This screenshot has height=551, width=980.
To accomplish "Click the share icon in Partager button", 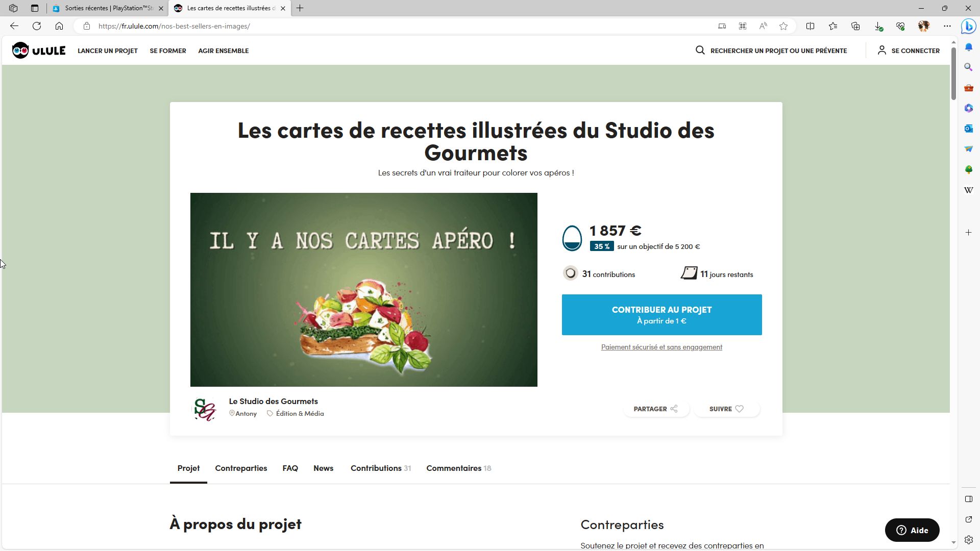I will (674, 409).
